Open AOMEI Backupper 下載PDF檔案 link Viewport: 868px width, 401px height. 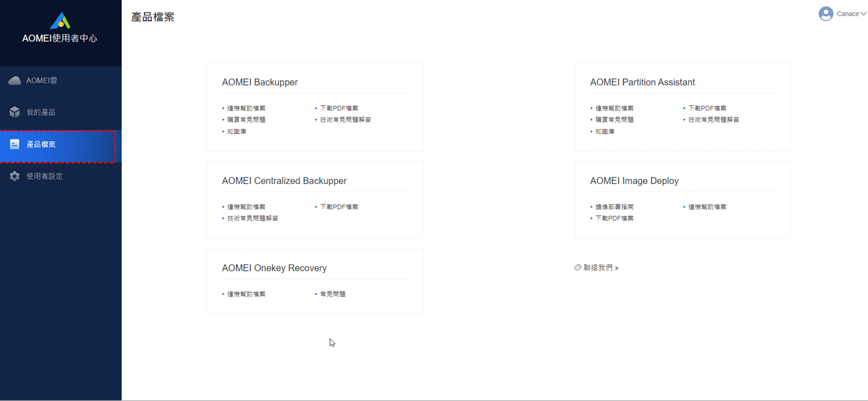(339, 108)
